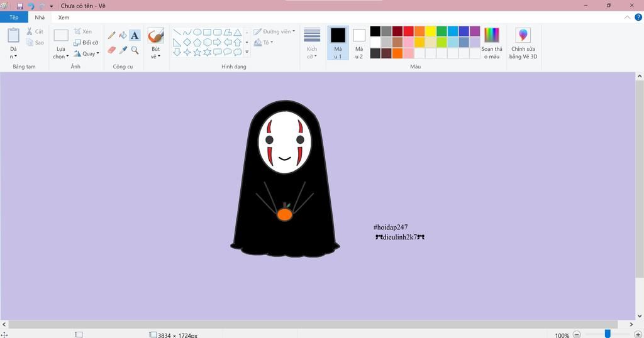The height and width of the screenshot is (338, 644).
Task: Pick the Triangle shape
Action: (x=237, y=32)
